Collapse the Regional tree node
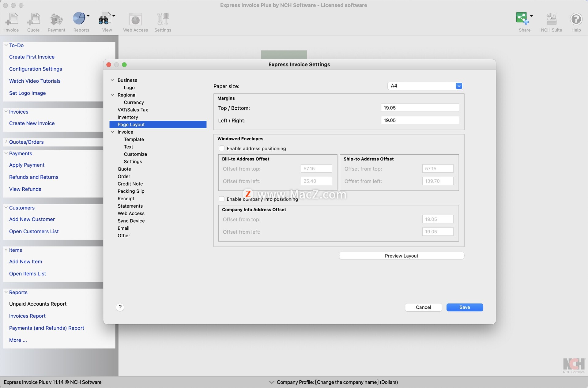This screenshot has width=588, height=388. click(x=112, y=95)
